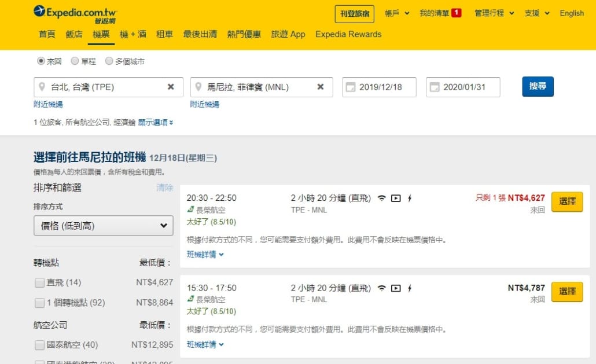Open the 飯店 hotels tab
The image size is (596, 364).
74,34
